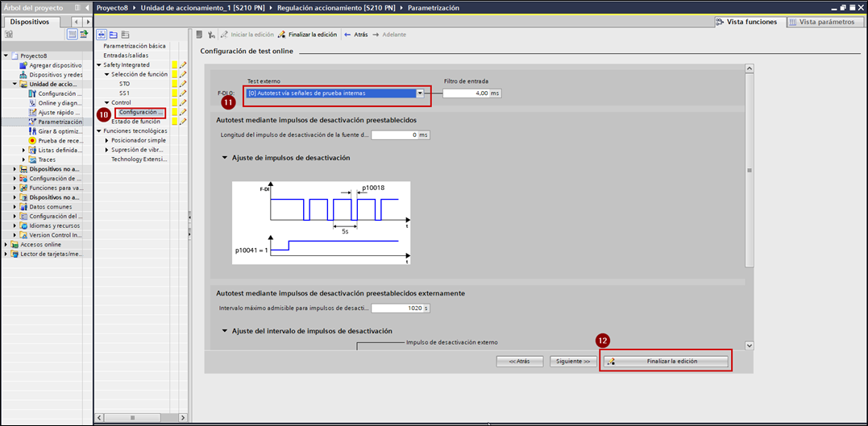
Task: Click the Prueba de recepción tree icon
Action: [x=32, y=140]
